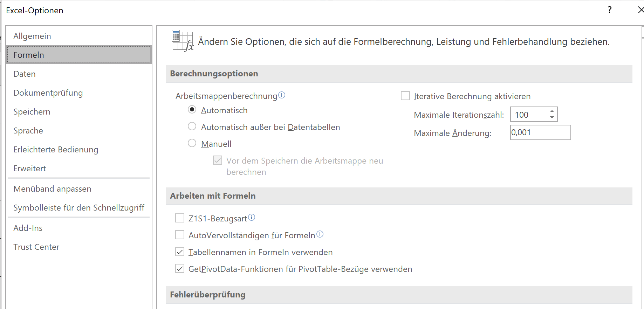Click the info icon next to Arbeitsmappenberechnung
The width and height of the screenshot is (644, 309).
tap(282, 95)
